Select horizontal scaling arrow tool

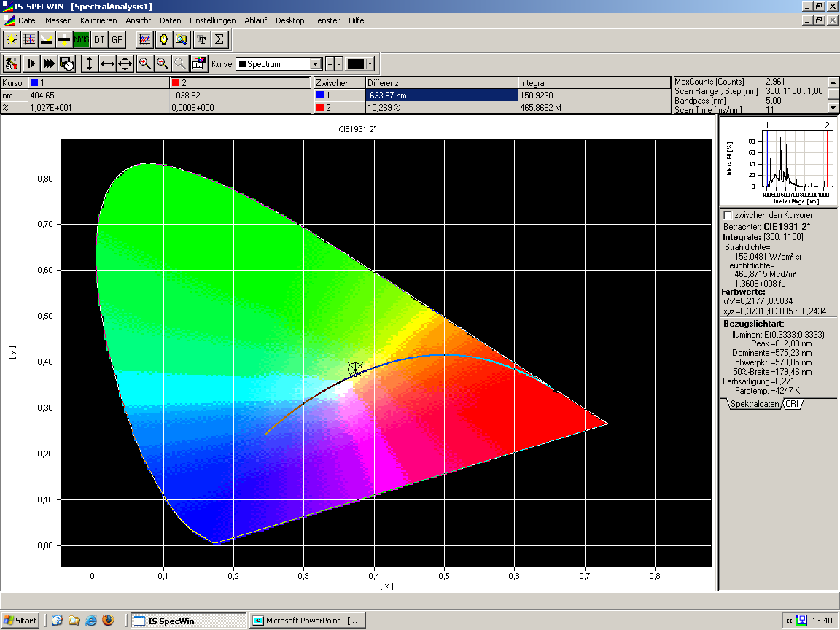click(x=107, y=63)
